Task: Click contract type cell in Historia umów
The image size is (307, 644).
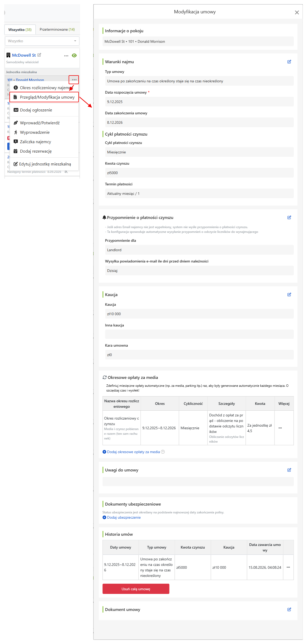Action: (x=156, y=567)
